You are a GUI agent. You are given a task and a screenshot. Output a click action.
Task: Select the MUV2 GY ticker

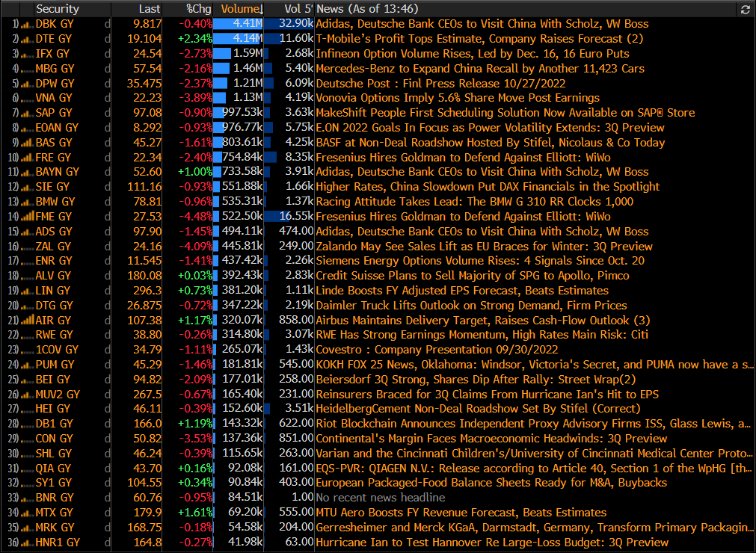pyautogui.click(x=58, y=395)
